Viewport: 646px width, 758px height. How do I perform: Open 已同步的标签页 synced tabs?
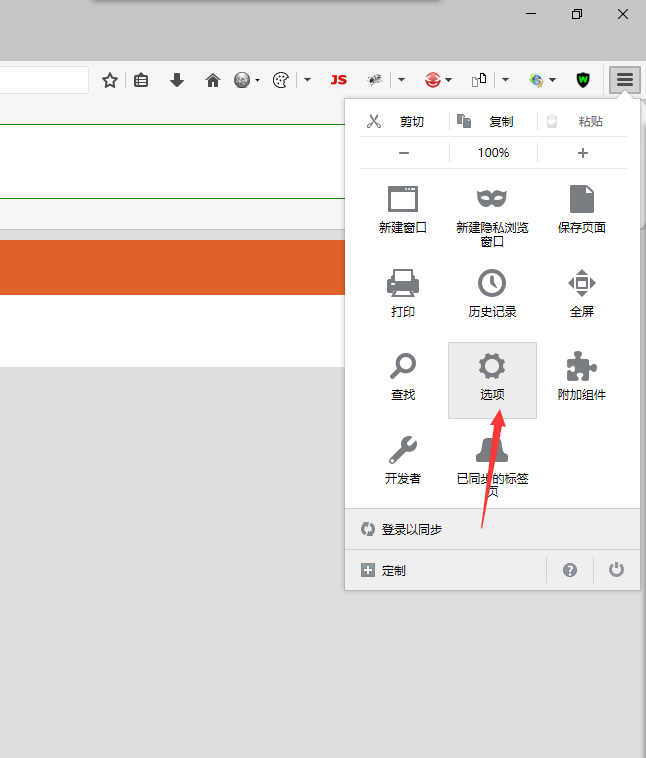[492, 467]
